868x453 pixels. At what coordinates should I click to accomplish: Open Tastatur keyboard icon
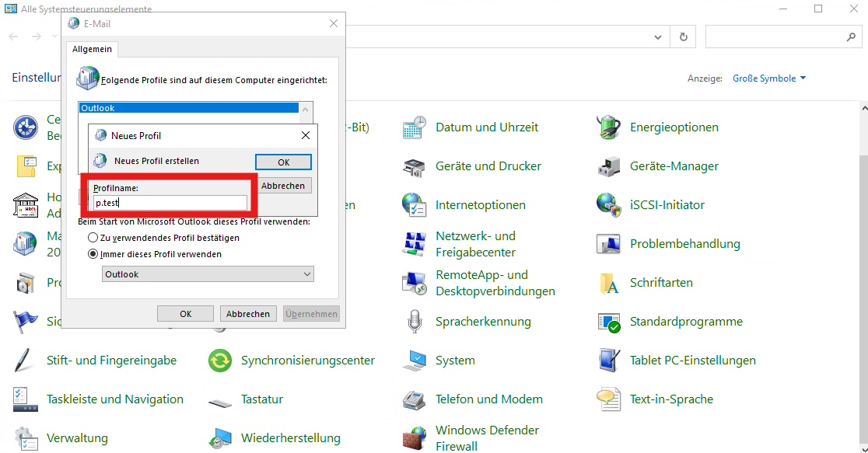tap(220, 402)
